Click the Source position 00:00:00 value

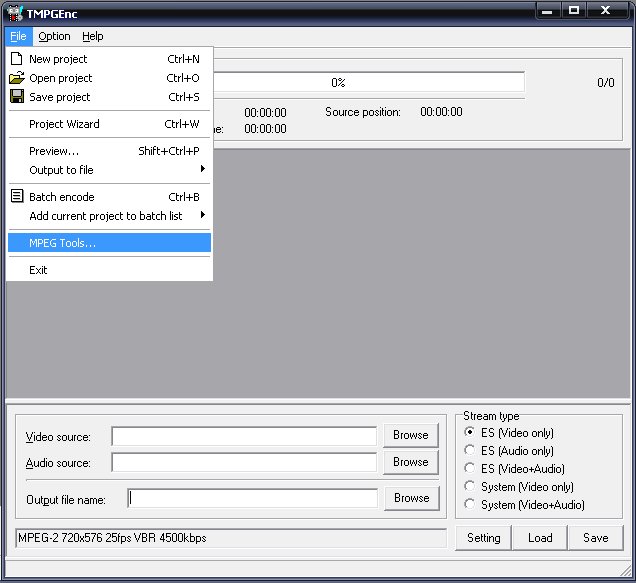(x=441, y=112)
